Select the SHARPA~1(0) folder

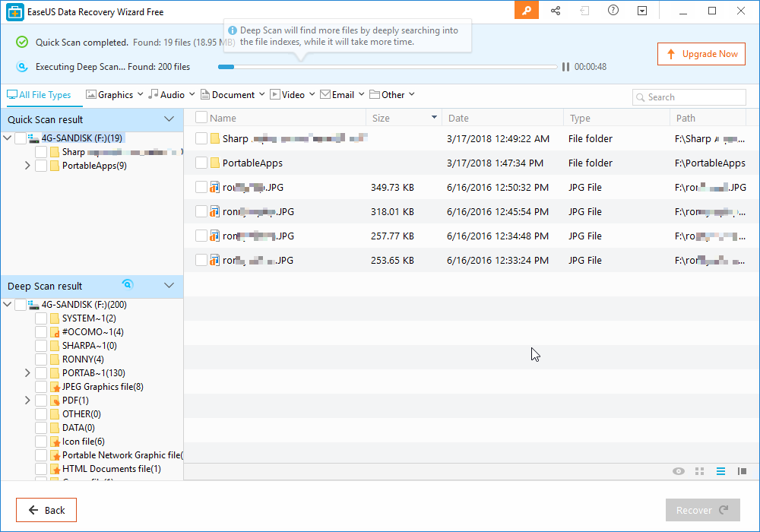[89, 346]
